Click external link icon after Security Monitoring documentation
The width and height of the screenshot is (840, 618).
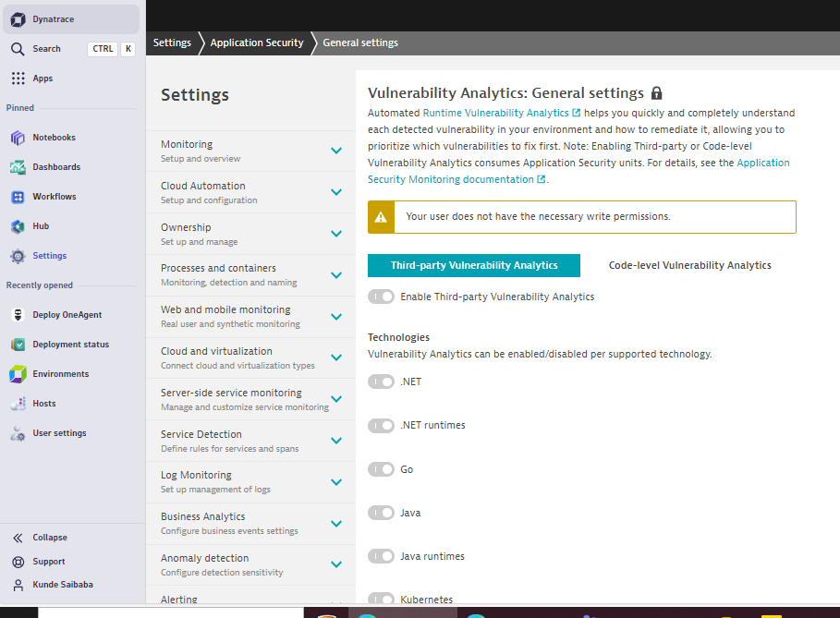(542, 179)
